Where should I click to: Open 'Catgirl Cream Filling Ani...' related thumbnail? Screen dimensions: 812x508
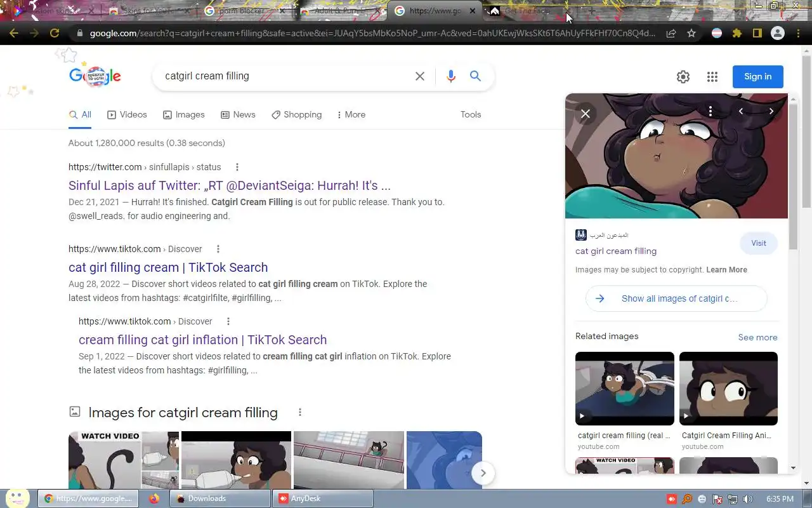[x=728, y=389]
